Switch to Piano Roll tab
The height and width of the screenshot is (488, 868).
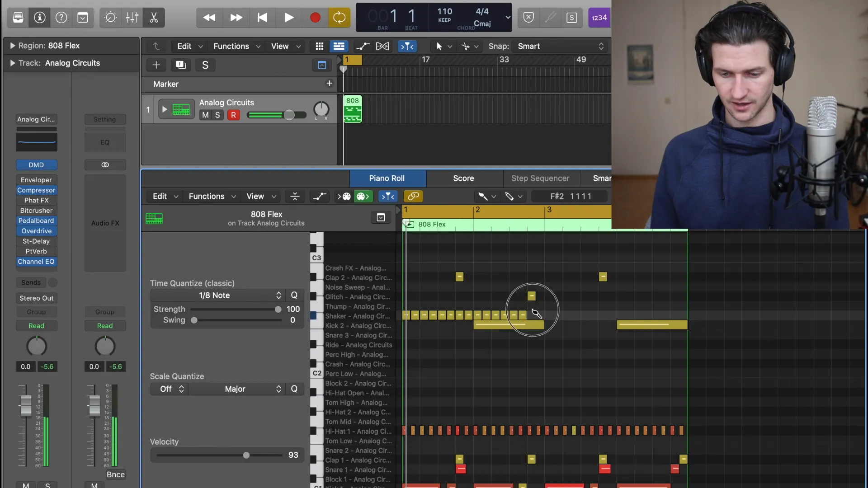click(387, 178)
